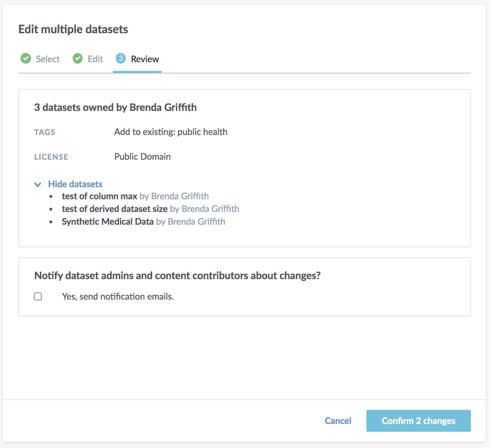The width and height of the screenshot is (490, 448).
Task: Click Brenda Griffith next to test of column max
Action: (x=180, y=196)
